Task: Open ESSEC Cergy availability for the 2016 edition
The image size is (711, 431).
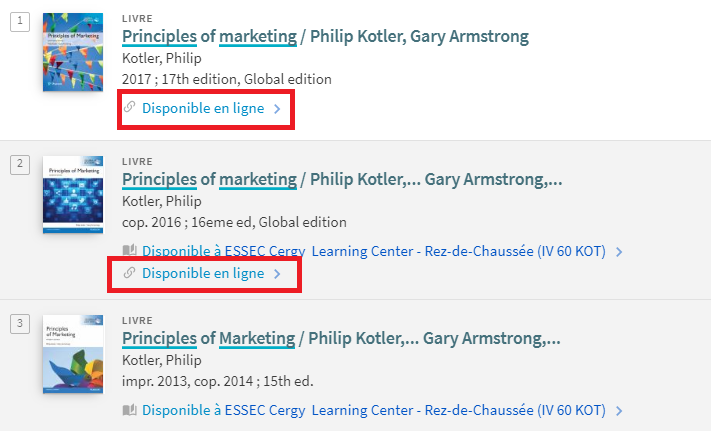Action: (x=374, y=251)
